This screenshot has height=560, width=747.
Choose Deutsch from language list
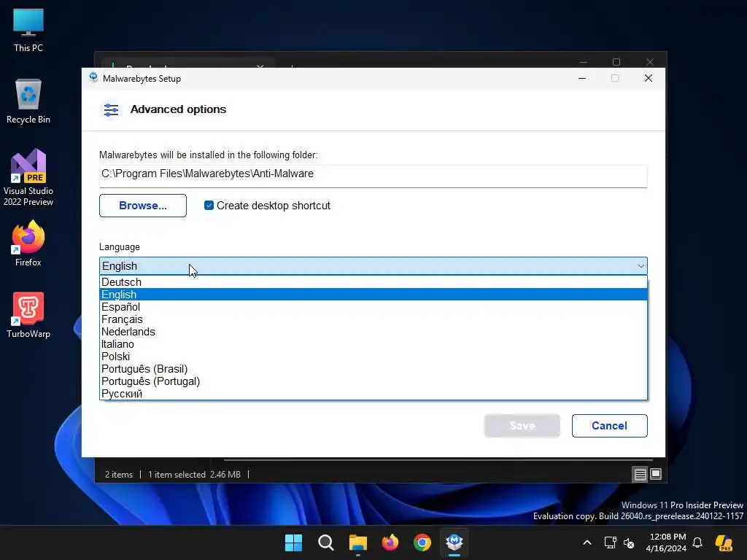pos(373,282)
